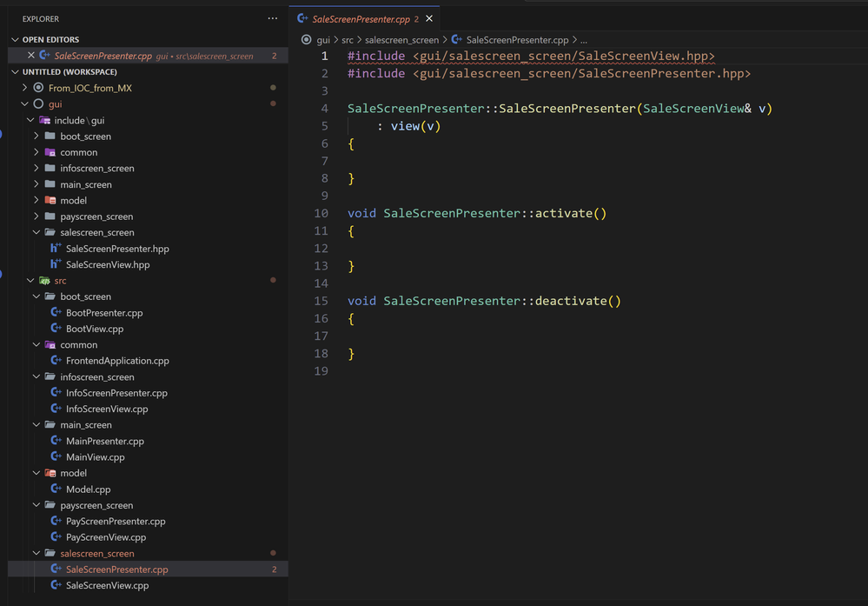Click C++ file icon of Model.cpp
The width and height of the screenshot is (868, 606).
56,489
